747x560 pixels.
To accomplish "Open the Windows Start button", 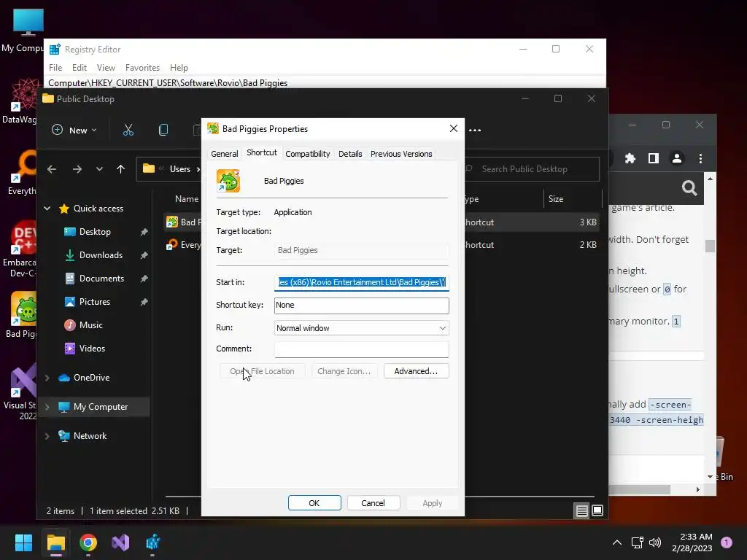I will [x=23, y=542].
